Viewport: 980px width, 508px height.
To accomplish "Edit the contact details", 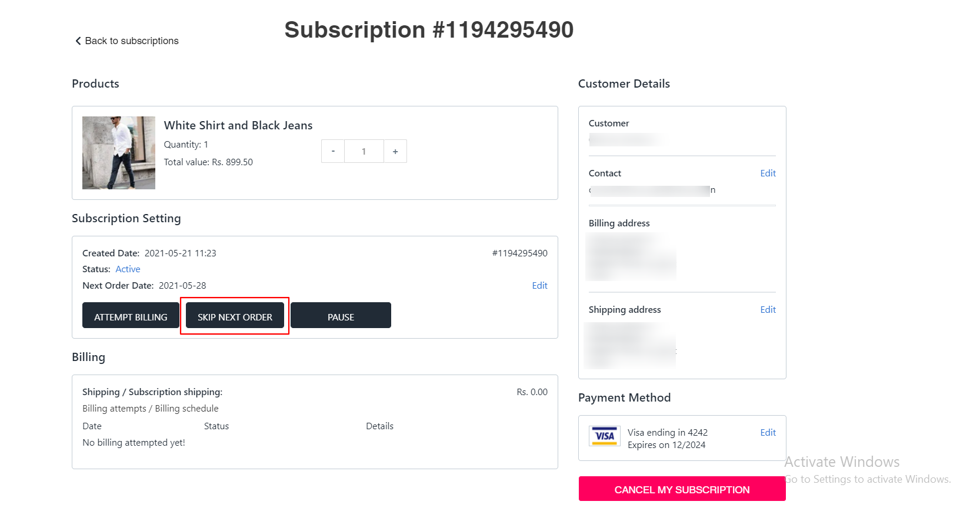I will pyautogui.click(x=768, y=173).
